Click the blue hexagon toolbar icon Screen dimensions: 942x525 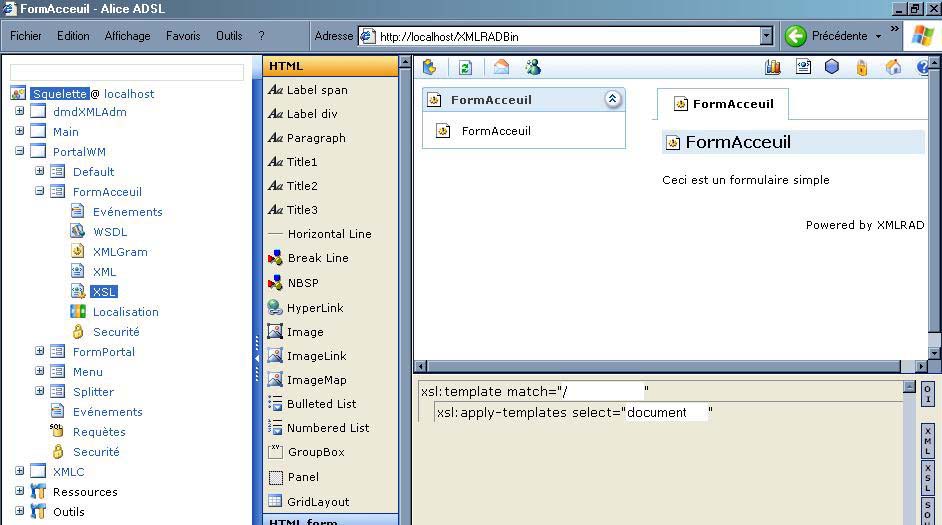[x=832, y=67]
